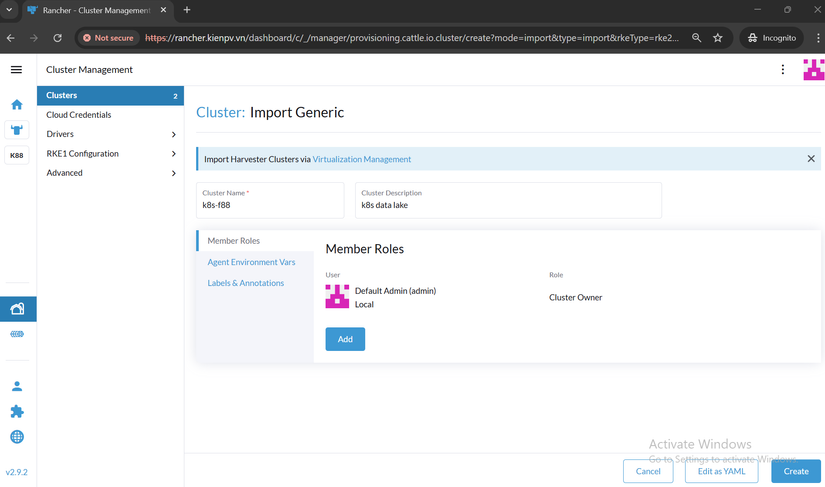Switch to Member Roles tab
The height and width of the screenshot is (487, 825).
click(255, 240)
